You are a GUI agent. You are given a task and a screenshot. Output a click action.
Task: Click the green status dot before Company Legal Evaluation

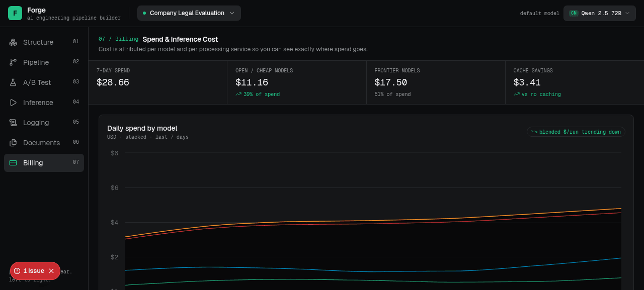click(144, 13)
